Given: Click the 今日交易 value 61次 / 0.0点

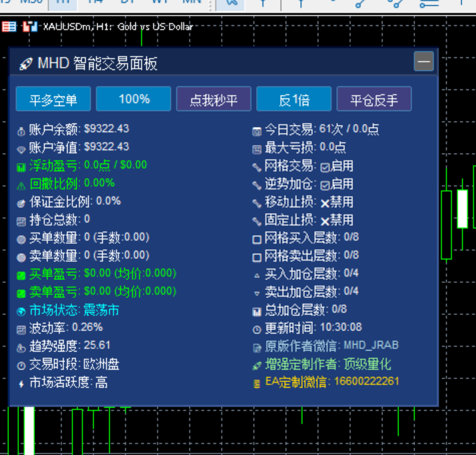Looking at the screenshot, I should pyautogui.click(x=349, y=129).
